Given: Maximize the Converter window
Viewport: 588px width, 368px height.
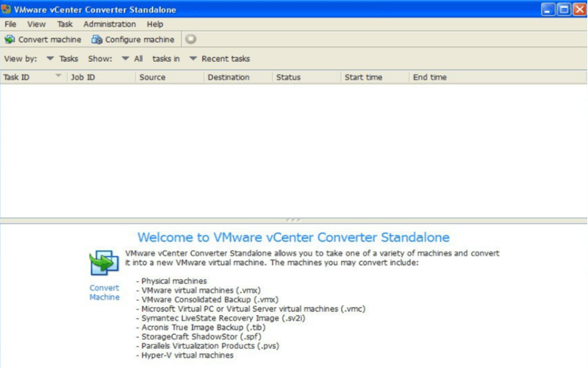Looking at the screenshot, I should tap(564, 10).
